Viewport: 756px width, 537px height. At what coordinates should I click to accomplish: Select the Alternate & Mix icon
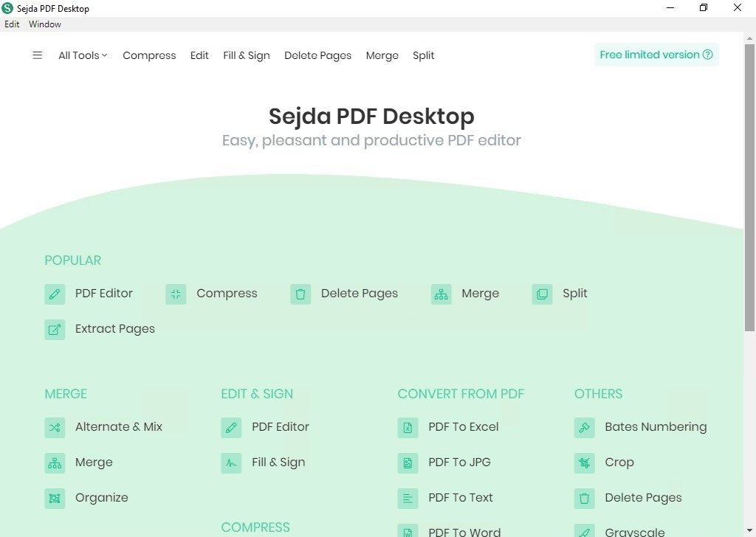tap(55, 427)
